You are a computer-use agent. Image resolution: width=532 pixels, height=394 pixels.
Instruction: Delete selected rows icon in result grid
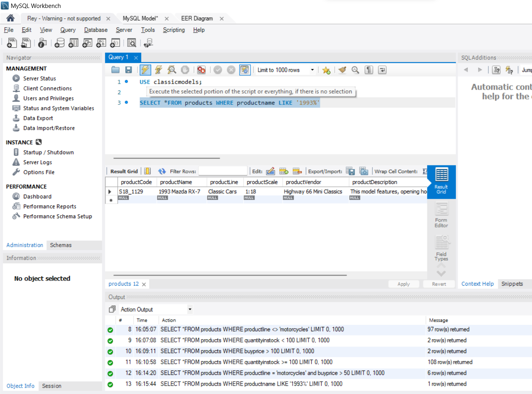(x=297, y=171)
